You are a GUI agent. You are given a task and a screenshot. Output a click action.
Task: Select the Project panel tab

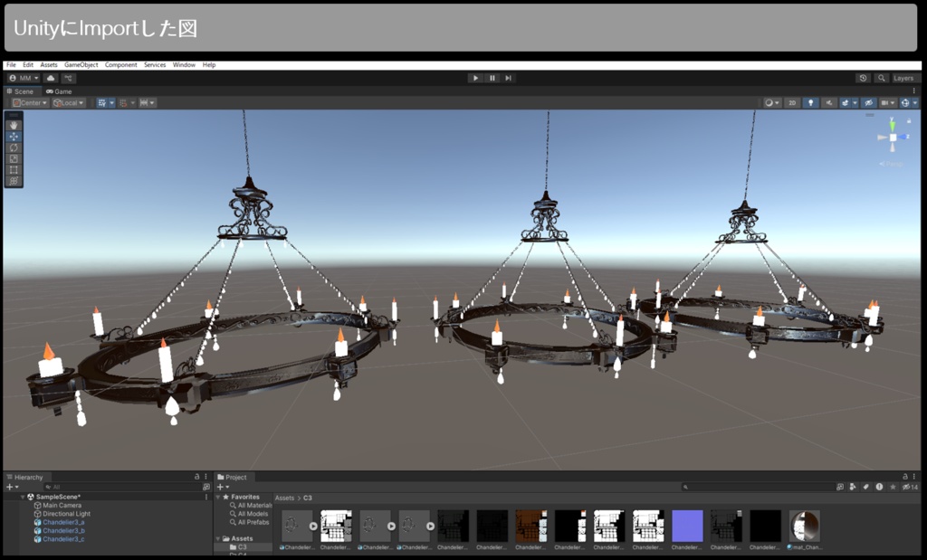(233, 478)
